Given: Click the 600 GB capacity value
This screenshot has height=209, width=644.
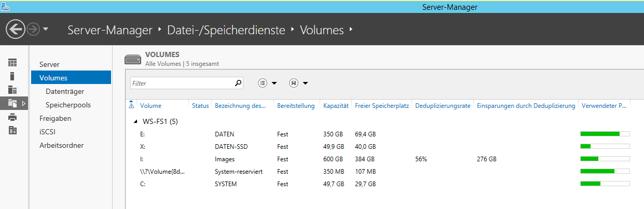Looking at the screenshot, I should point(333,159).
